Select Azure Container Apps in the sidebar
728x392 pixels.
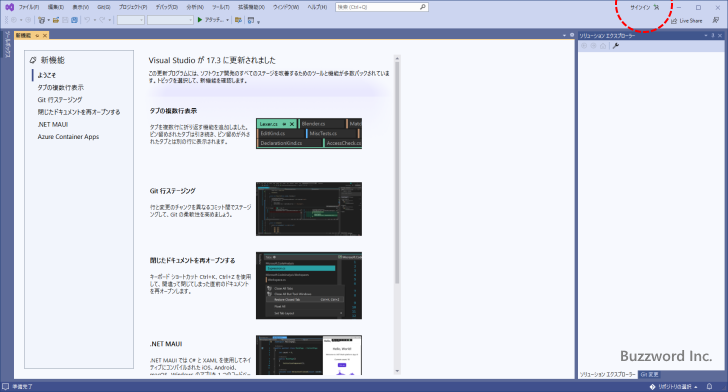pyautogui.click(x=68, y=137)
